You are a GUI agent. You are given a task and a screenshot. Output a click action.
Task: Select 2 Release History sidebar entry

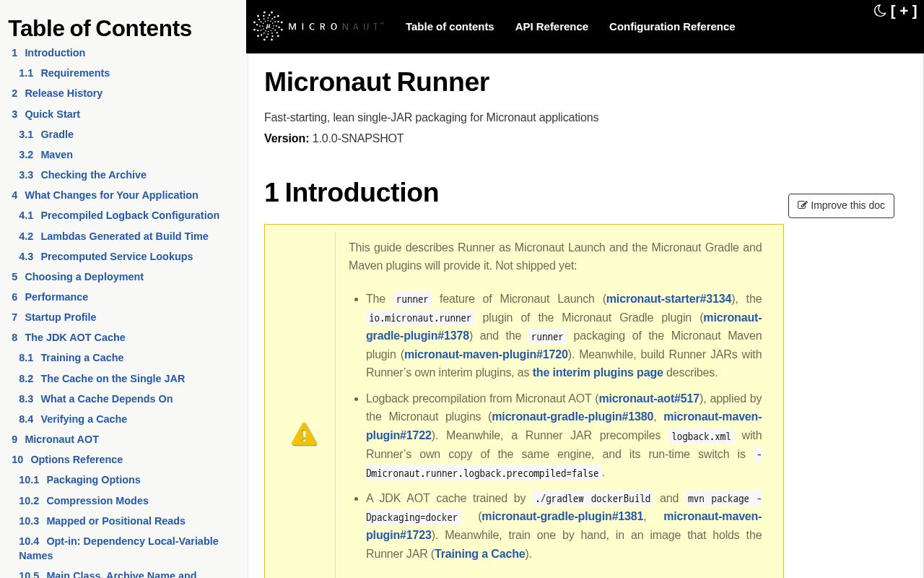point(57,93)
